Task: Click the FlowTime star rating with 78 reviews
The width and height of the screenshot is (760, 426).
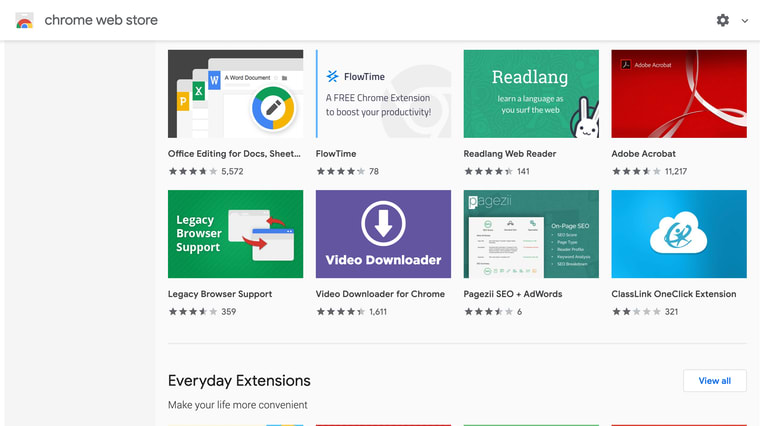Action: (347, 171)
